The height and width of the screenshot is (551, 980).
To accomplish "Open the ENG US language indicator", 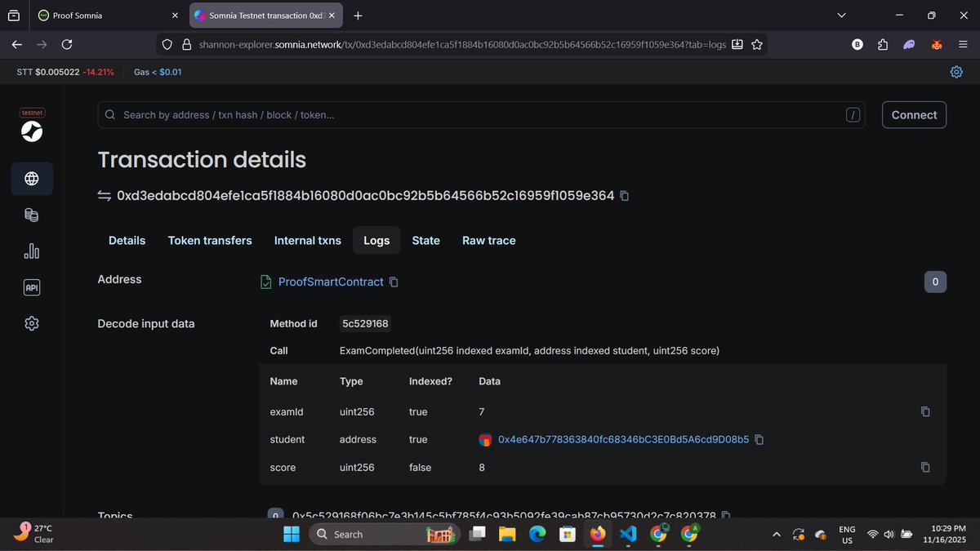I will coord(847,534).
